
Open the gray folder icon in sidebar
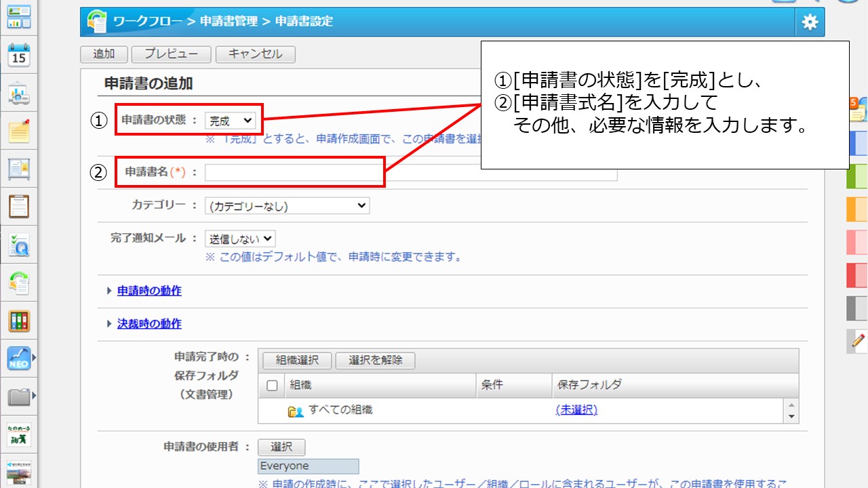(19, 396)
